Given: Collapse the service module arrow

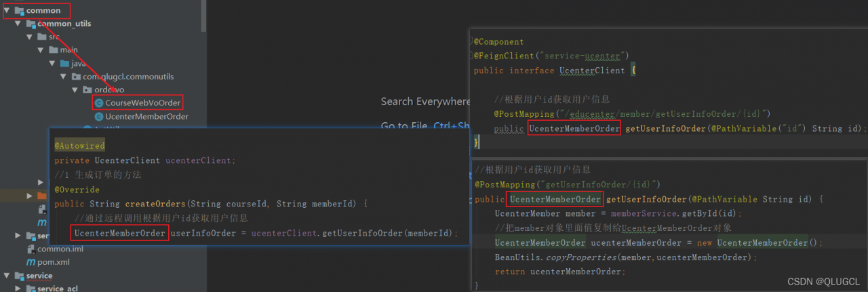Looking at the screenshot, I should coord(7,276).
